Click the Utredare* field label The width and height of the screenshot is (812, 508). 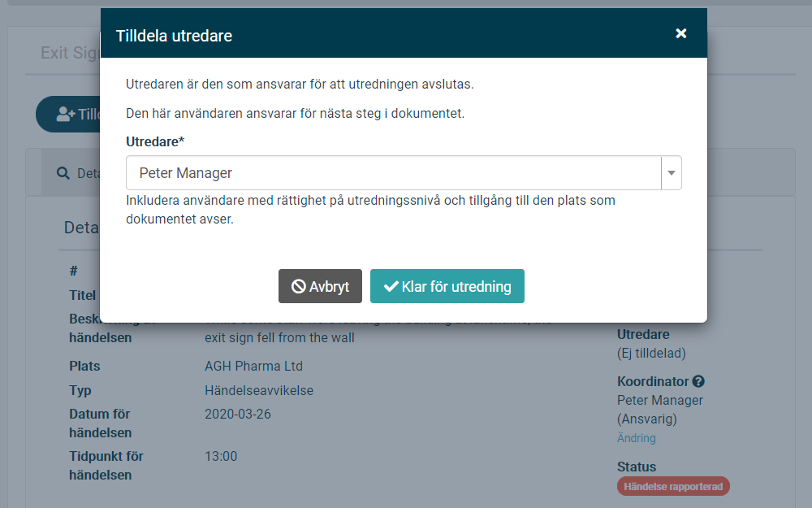click(155, 141)
